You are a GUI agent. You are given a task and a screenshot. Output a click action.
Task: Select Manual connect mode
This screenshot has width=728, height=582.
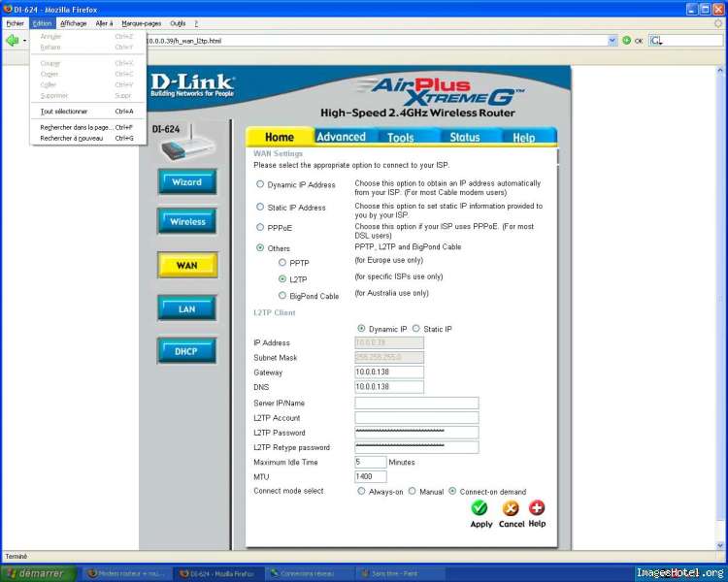tap(412, 491)
